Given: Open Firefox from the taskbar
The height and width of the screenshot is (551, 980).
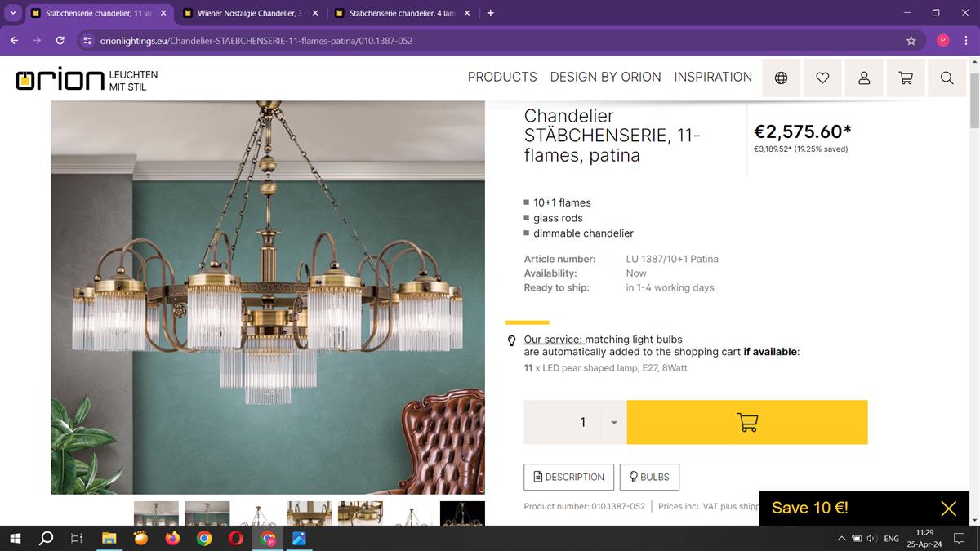Looking at the screenshot, I should point(172,538).
